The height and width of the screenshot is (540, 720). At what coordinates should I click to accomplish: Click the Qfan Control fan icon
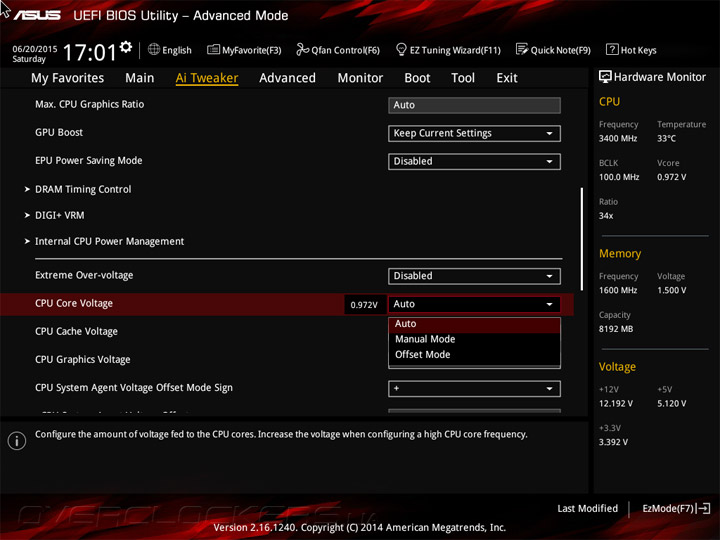point(302,49)
